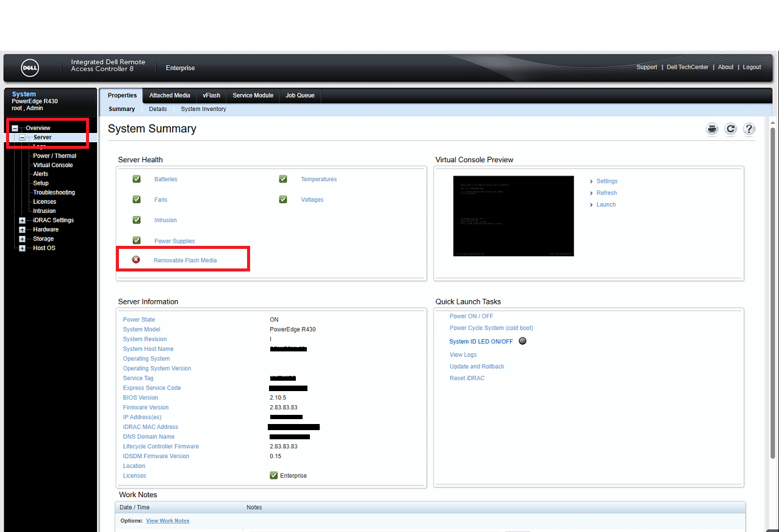Toggle System ID LED ON/OFF
Screen dimensions: 779x532
click(x=481, y=342)
